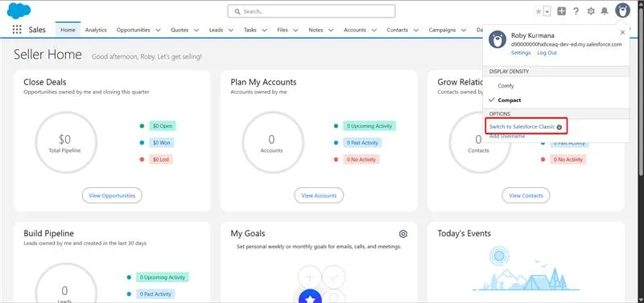Screen dimensions: 644x303
Task: Click the $0 Open pipeline badge
Action: click(x=163, y=126)
